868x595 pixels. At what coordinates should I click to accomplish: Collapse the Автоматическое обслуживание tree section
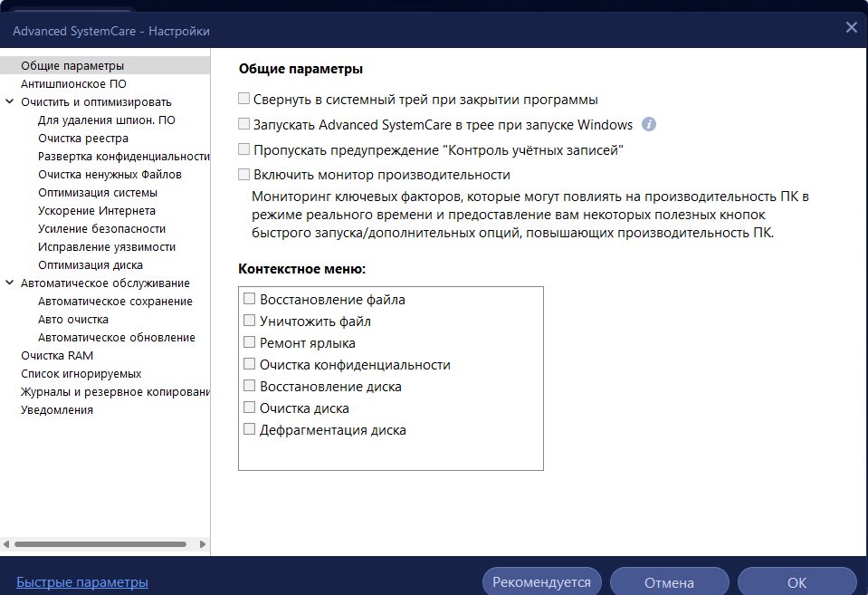click(9, 283)
